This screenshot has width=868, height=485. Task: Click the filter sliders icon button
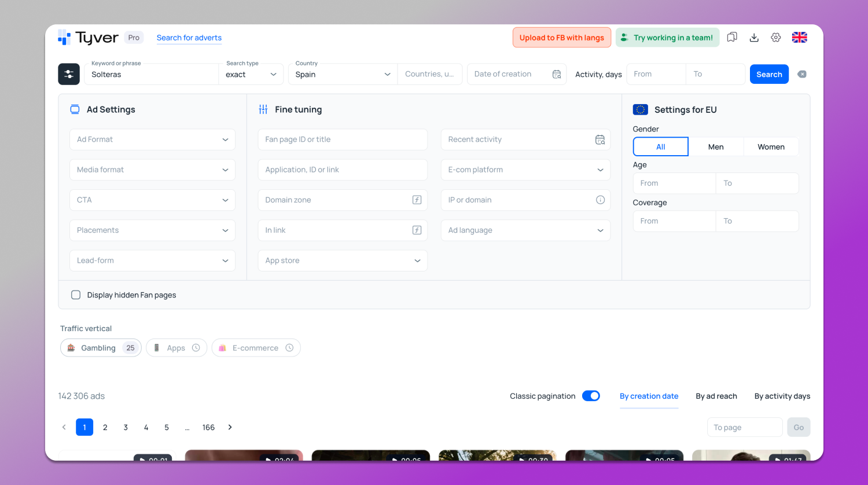69,74
